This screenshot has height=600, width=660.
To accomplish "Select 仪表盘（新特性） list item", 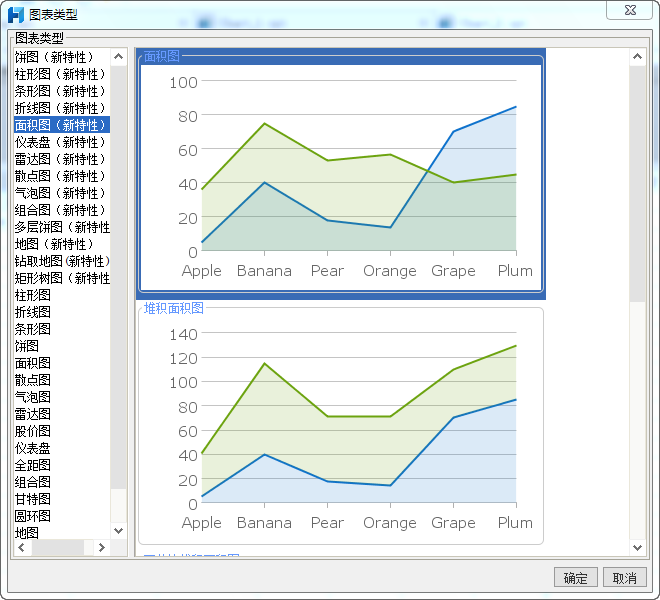I will 62,142.
